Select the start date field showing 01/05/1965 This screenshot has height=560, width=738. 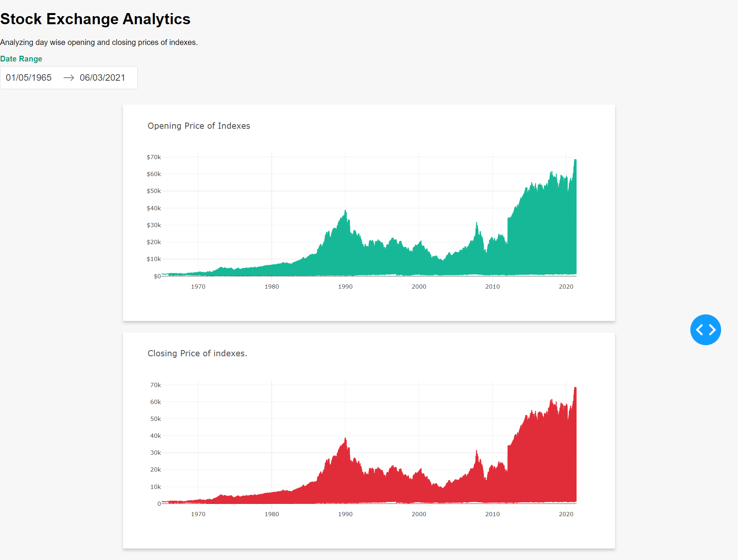click(29, 78)
